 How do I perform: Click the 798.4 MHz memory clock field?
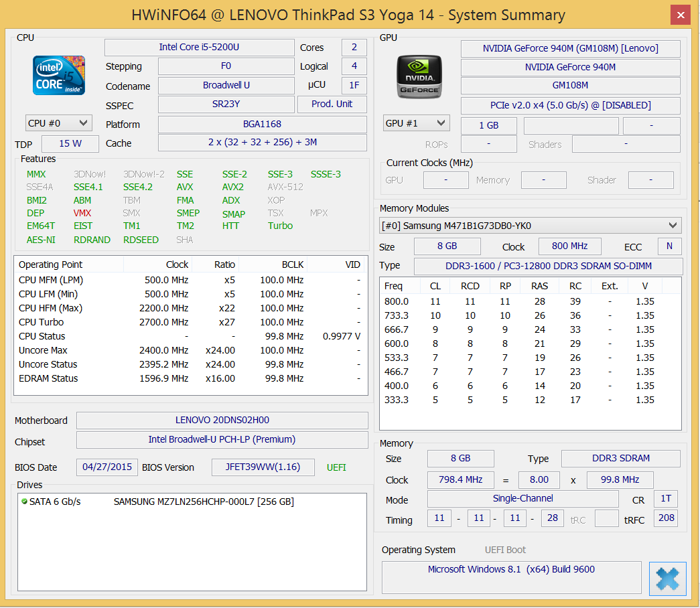[460, 480]
